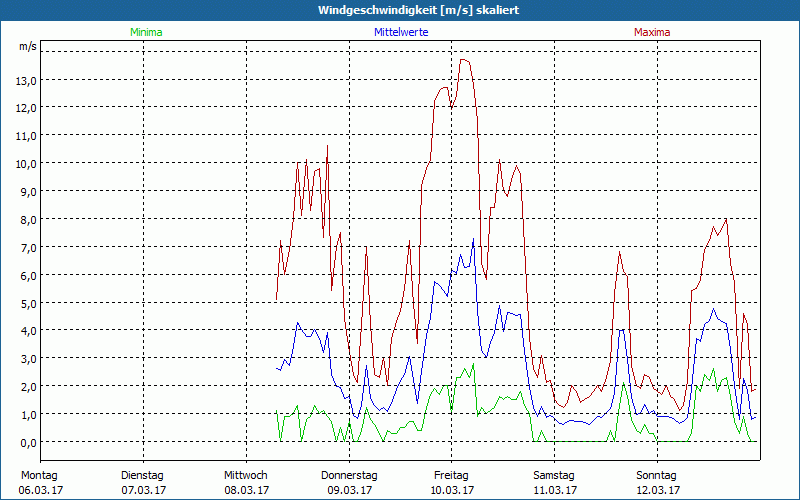The width and height of the screenshot is (800, 500).
Task: Click the 11,0 y-axis value
Action: coord(28,136)
